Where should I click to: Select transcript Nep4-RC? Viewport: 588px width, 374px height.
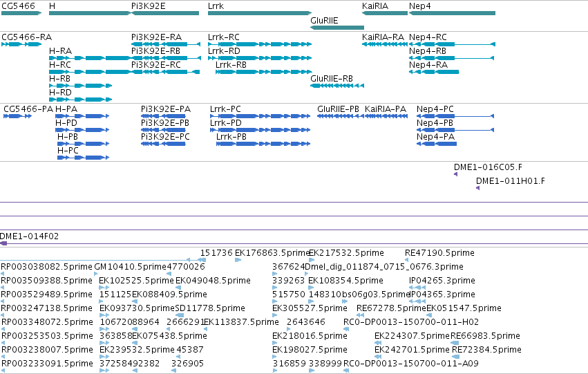tap(453, 44)
